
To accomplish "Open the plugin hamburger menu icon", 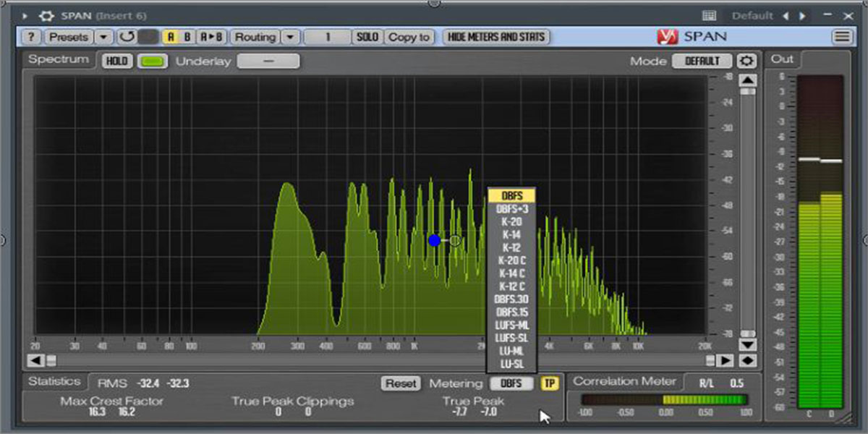I will tap(841, 37).
